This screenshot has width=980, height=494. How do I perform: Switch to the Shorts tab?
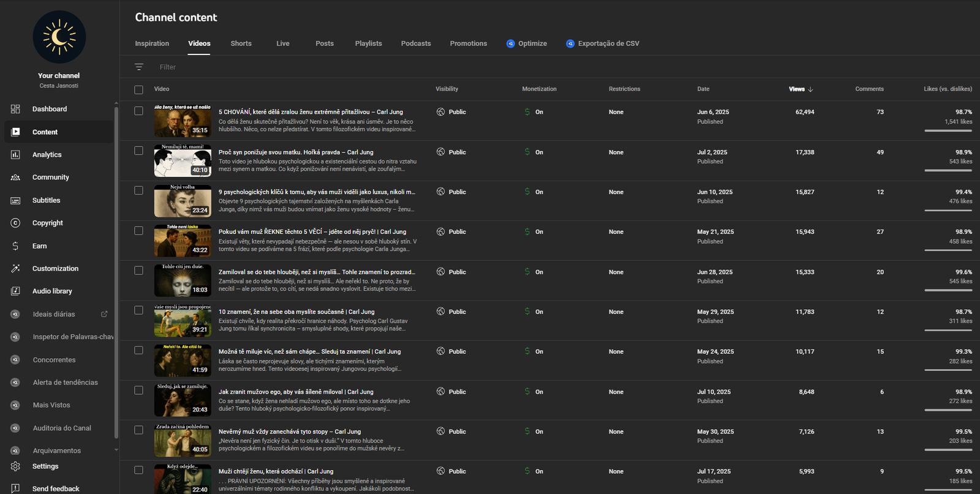pos(241,43)
